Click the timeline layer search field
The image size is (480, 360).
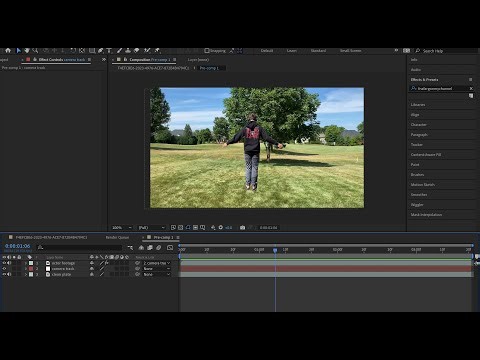coord(80,247)
